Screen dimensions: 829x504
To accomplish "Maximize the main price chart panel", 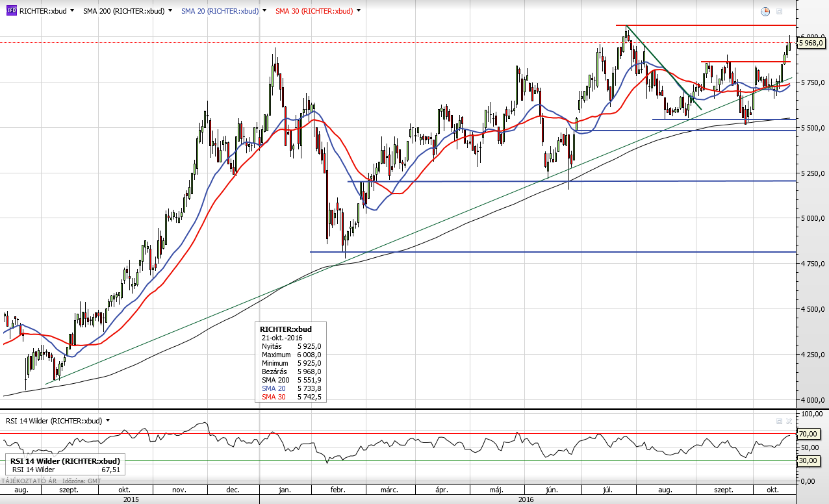I will 780,12.
